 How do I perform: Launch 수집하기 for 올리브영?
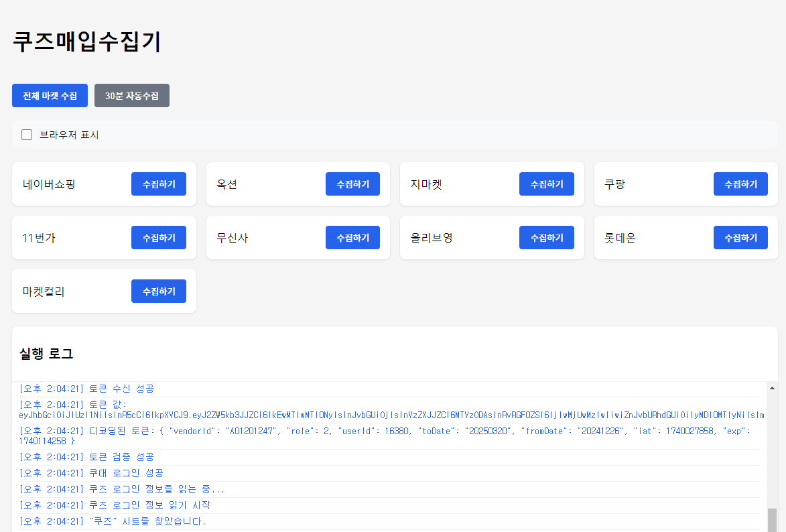(x=547, y=238)
